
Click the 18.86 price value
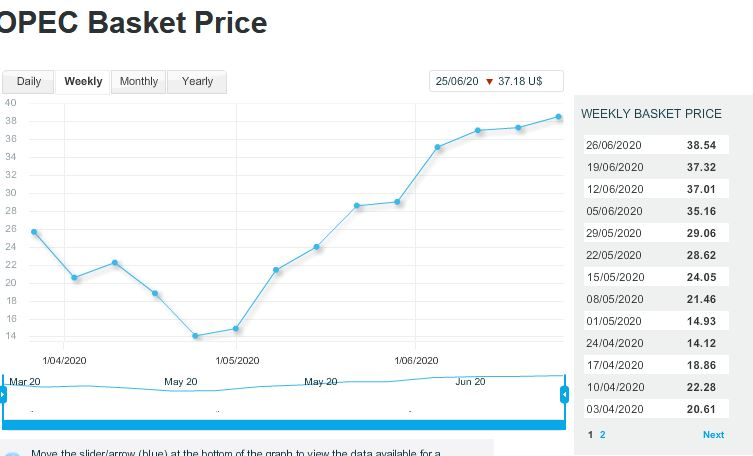click(701, 365)
